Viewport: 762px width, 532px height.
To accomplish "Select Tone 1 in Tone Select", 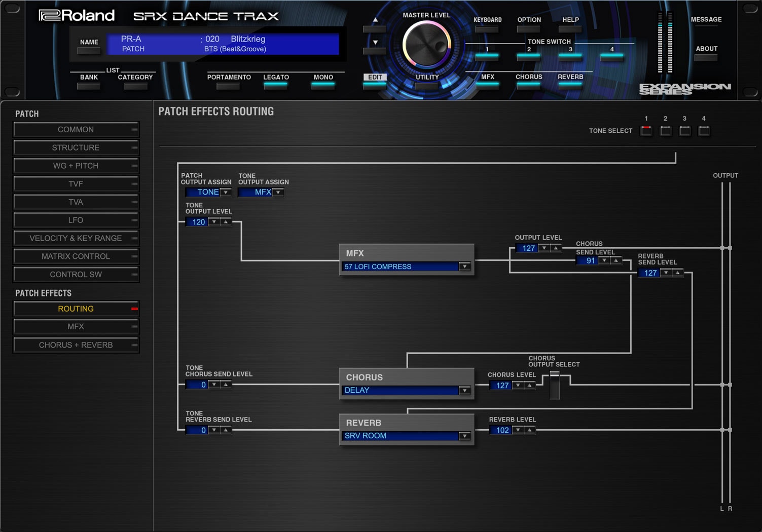I will [646, 131].
